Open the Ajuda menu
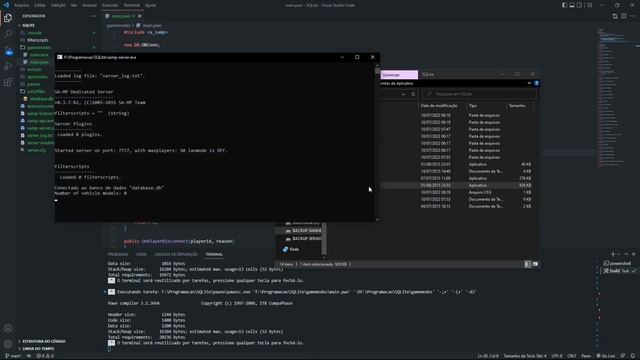Viewport: 640px width, 360px height. tap(151, 5)
